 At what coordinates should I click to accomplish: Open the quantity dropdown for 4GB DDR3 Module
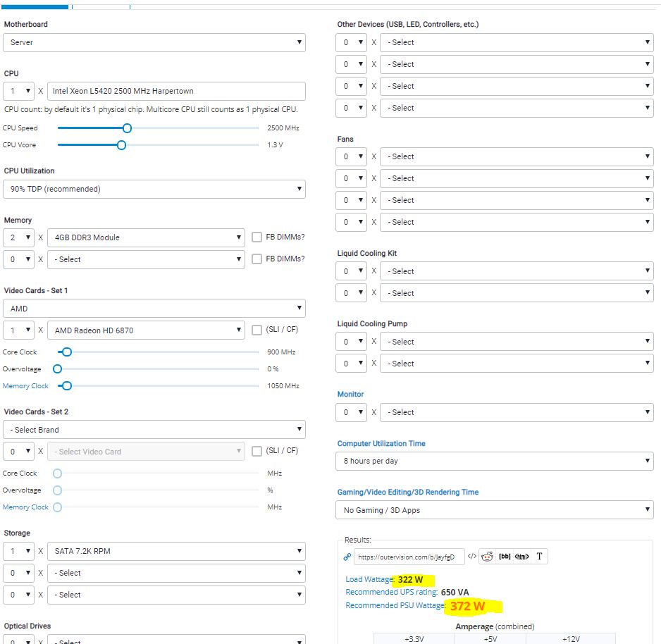(x=18, y=237)
